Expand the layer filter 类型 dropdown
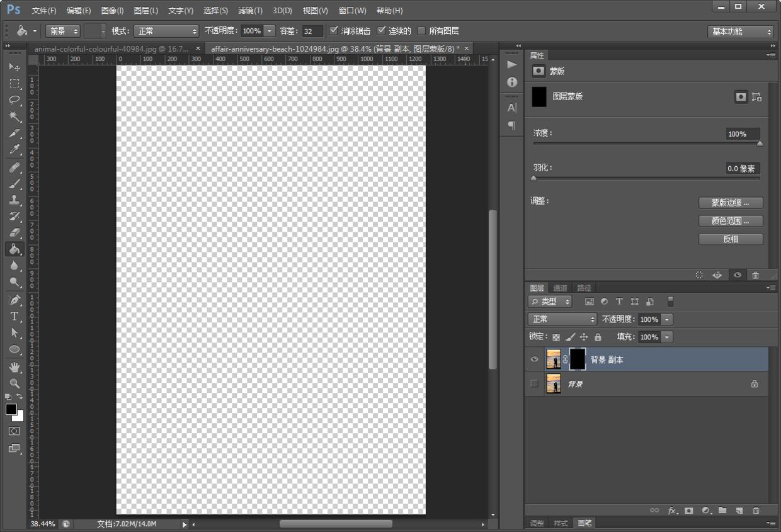The width and height of the screenshot is (781, 532). pos(550,302)
